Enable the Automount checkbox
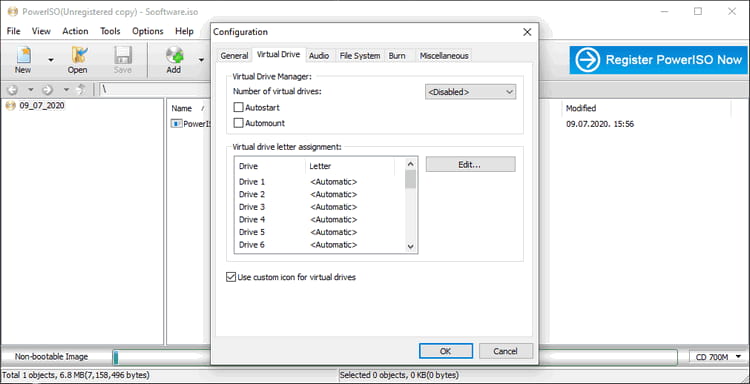This screenshot has width=750, height=384. point(238,123)
